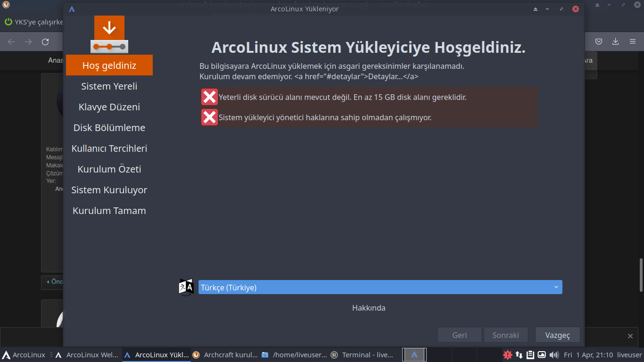Click the Hakkında button
Image resolution: width=644 pixels, height=362 pixels.
click(369, 308)
